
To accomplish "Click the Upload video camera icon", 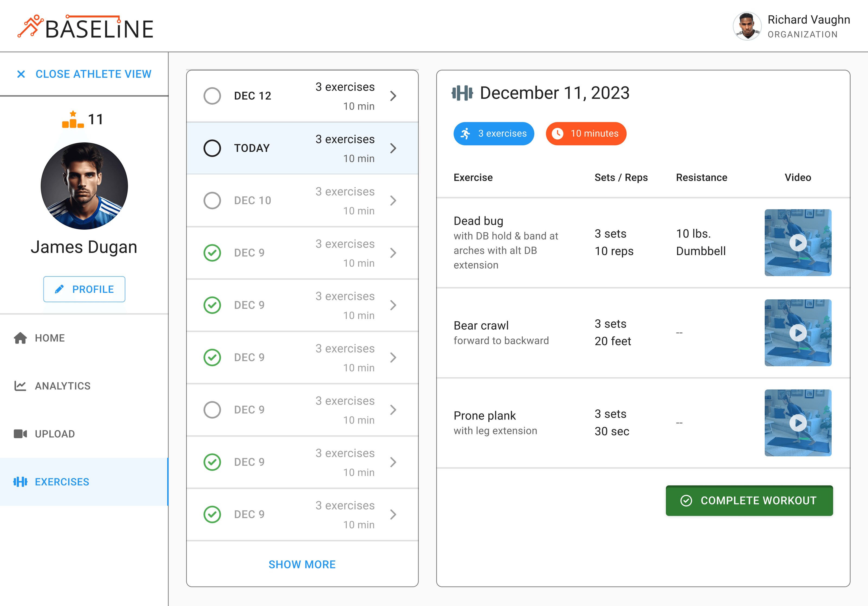I will (x=20, y=434).
